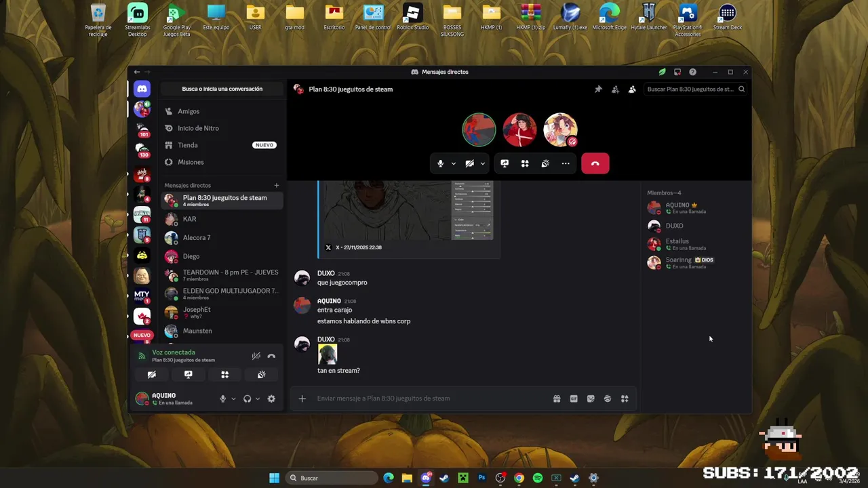Click the green leaf icon in title bar
The height and width of the screenshot is (488, 868).
coord(662,72)
